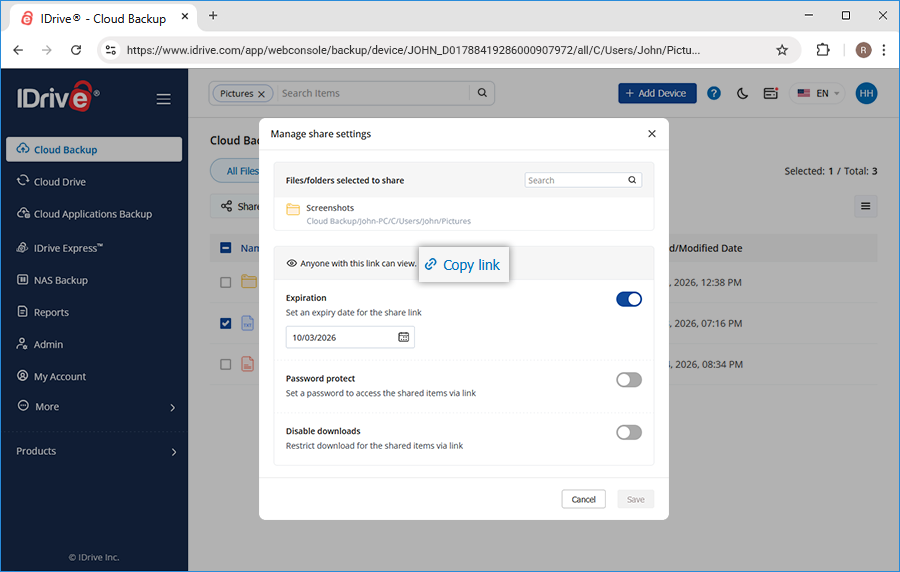
Task: Click the browser address bar URL
Action: (x=413, y=50)
